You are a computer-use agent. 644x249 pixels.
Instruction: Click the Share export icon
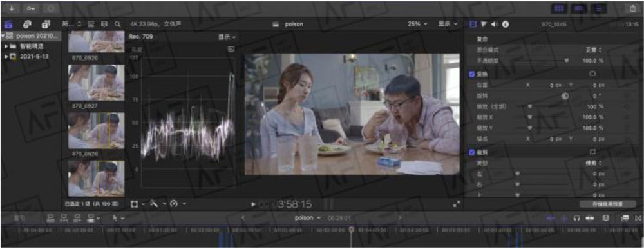632,8
